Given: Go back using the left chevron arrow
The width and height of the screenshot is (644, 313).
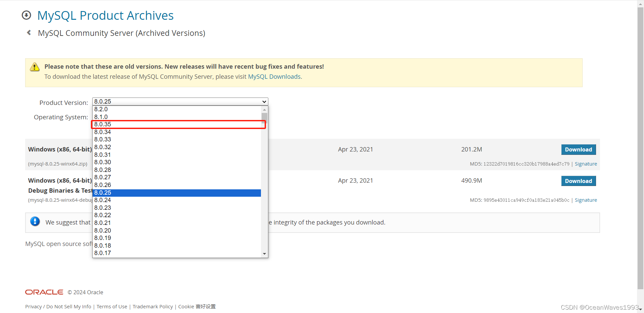Looking at the screenshot, I should [x=29, y=33].
